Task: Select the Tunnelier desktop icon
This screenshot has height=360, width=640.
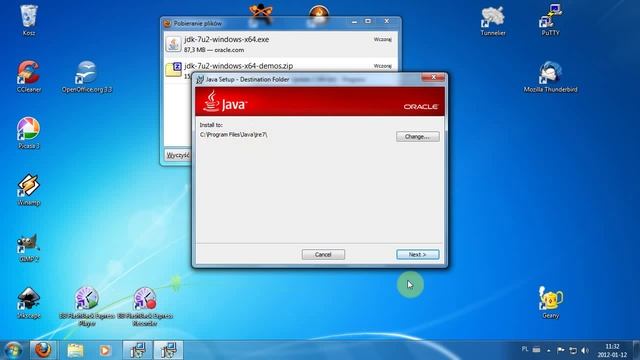Action: [493, 20]
